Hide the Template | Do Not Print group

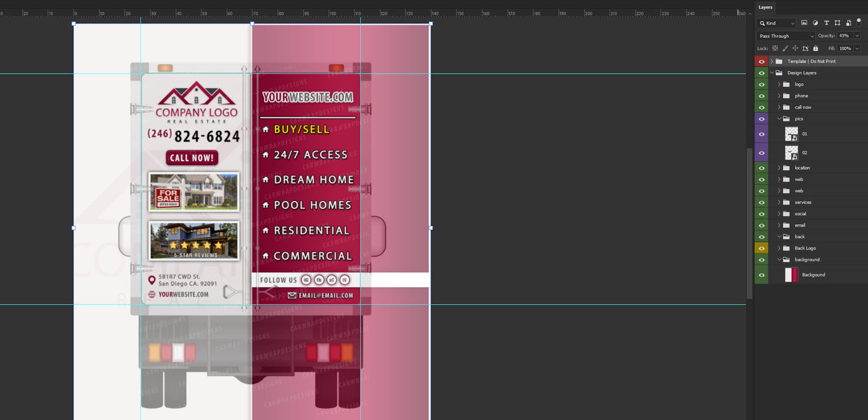(762, 61)
